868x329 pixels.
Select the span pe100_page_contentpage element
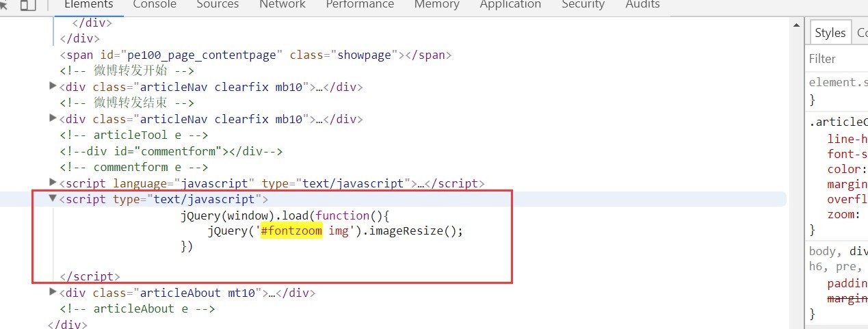pyautogui.click(x=256, y=55)
